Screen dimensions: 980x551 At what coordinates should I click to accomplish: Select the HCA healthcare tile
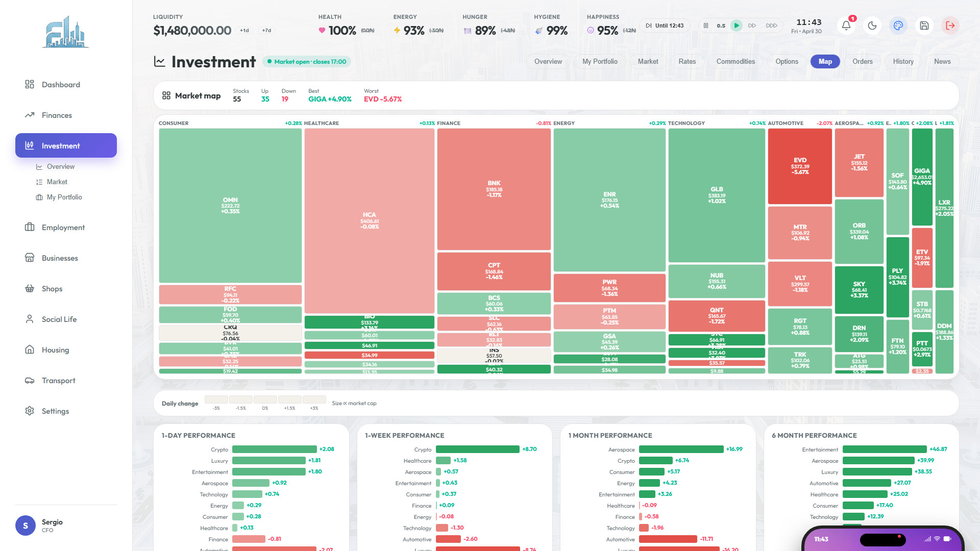(x=369, y=221)
